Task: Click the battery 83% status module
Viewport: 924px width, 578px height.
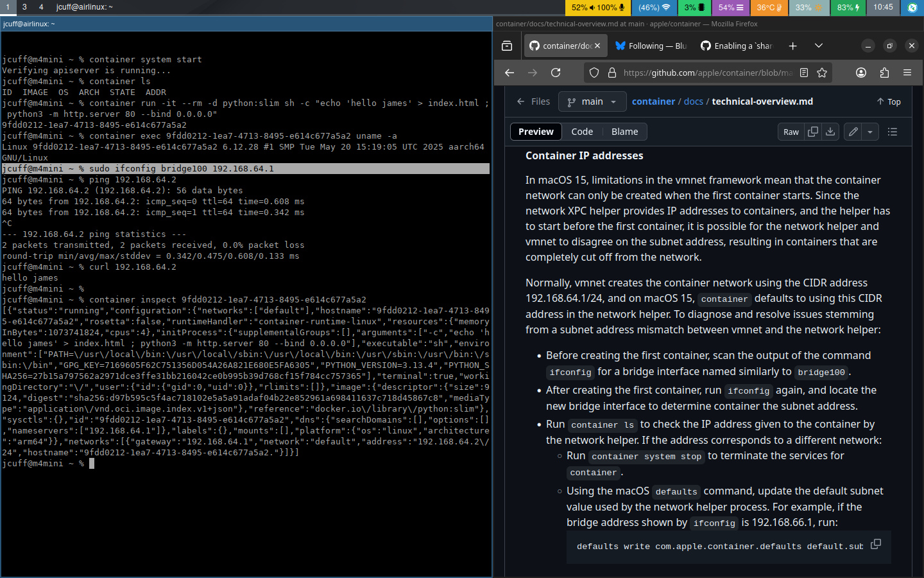Action: tap(848, 7)
